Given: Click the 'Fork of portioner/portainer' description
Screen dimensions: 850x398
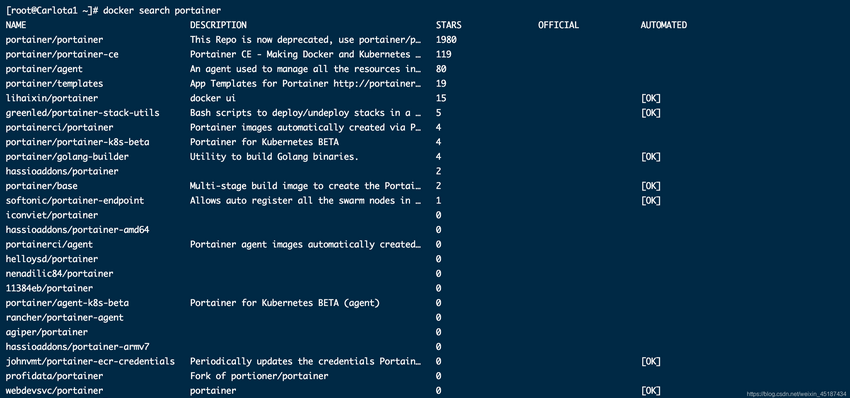Looking at the screenshot, I should (259, 376).
